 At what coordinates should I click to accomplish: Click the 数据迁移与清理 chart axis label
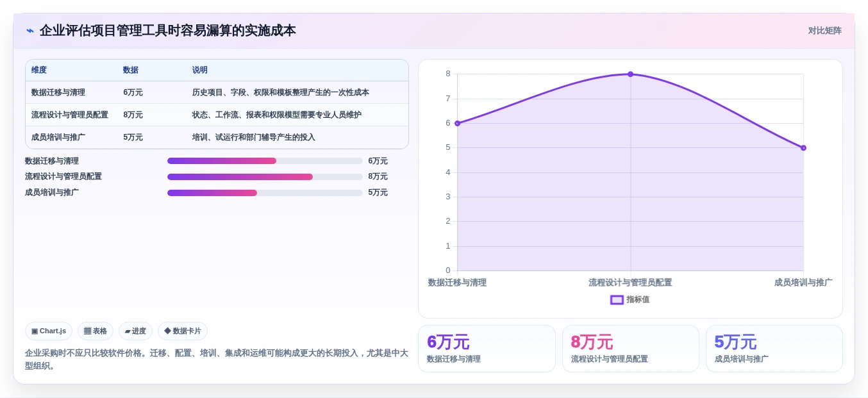457,282
